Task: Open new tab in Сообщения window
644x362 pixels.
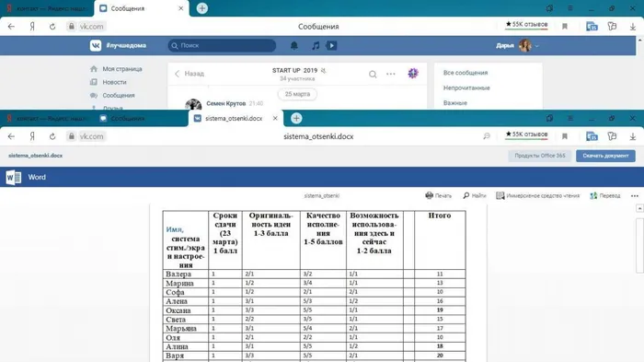Action: tap(201, 8)
